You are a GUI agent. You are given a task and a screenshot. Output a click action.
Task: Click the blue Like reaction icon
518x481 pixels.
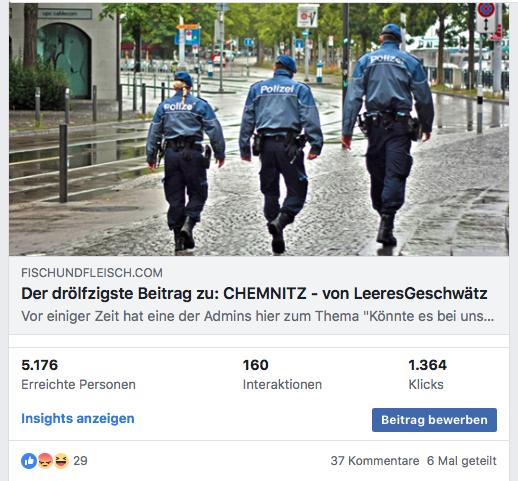pos(29,461)
